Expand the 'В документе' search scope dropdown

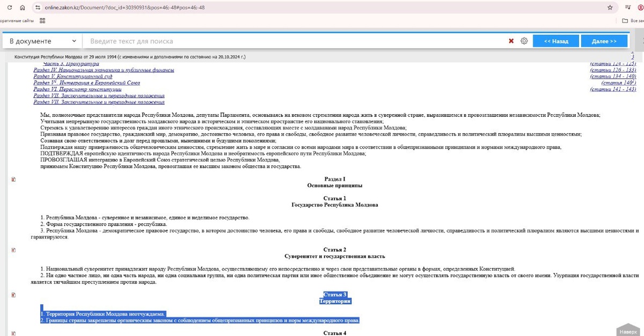pyautogui.click(x=42, y=41)
